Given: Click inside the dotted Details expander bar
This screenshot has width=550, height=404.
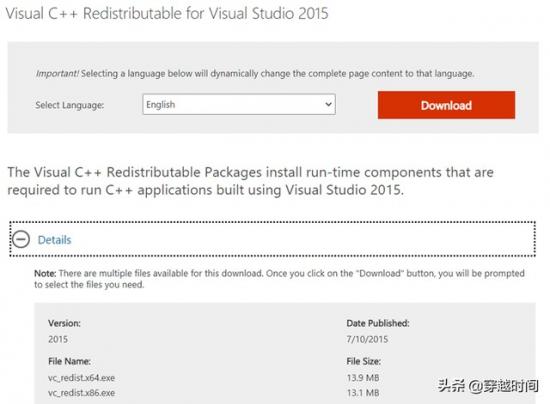Looking at the screenshot, I should click(x=273, y=239).
